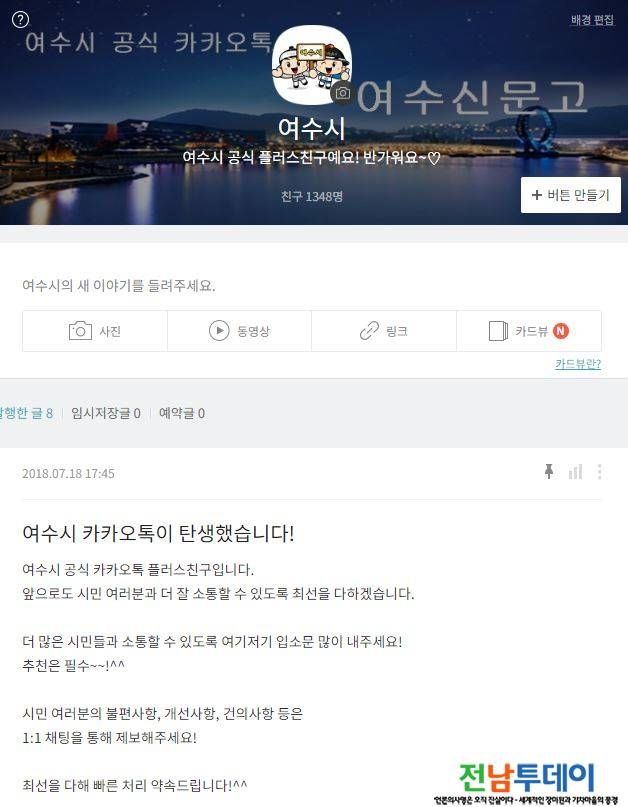Click the 카드뷰 card icon
This screenshot has height=807, width=628.
click(x=498, y=331)
